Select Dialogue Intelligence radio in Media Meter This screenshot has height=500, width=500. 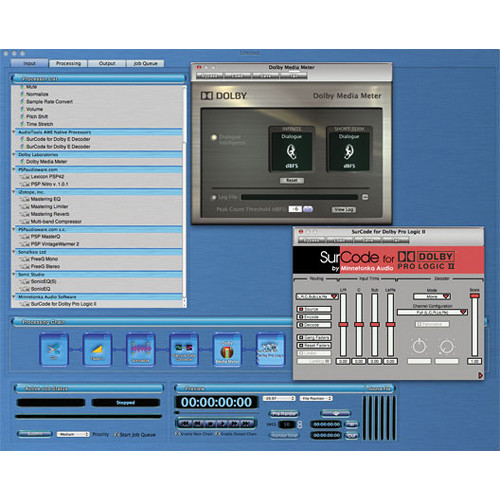coord(214,137)
